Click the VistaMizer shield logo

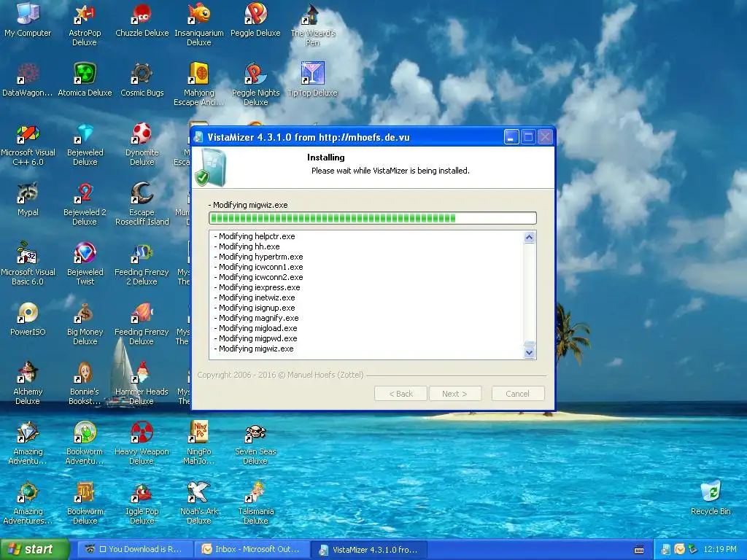(211, 167)
